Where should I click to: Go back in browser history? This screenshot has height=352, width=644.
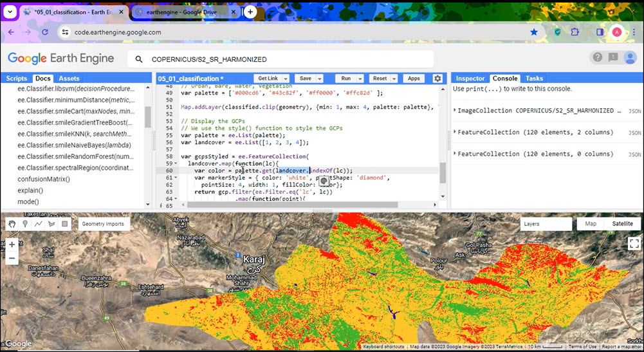[x=11, y=32]
